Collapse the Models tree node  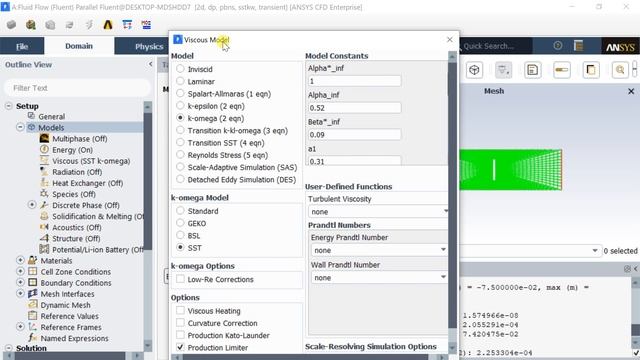click(20, 127)
